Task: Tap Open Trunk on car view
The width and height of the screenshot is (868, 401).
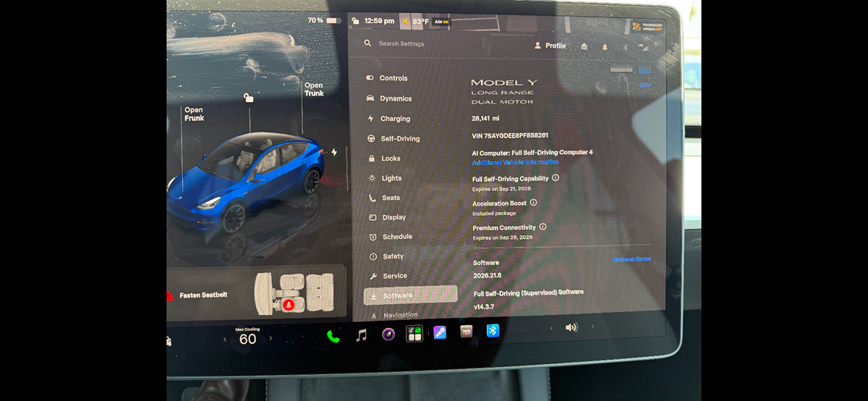Action: pyautogui.click(x=314, y=89)
